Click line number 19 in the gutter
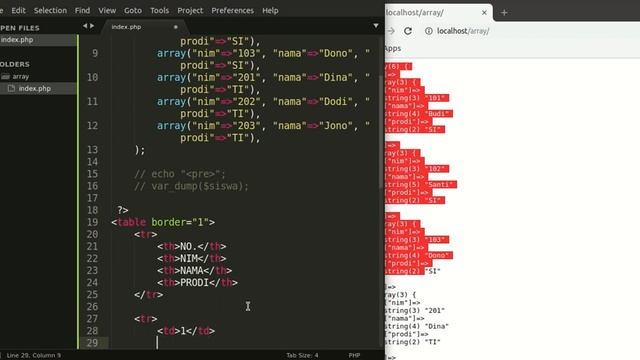The image size is (640, 360). (x=93, y=222)
